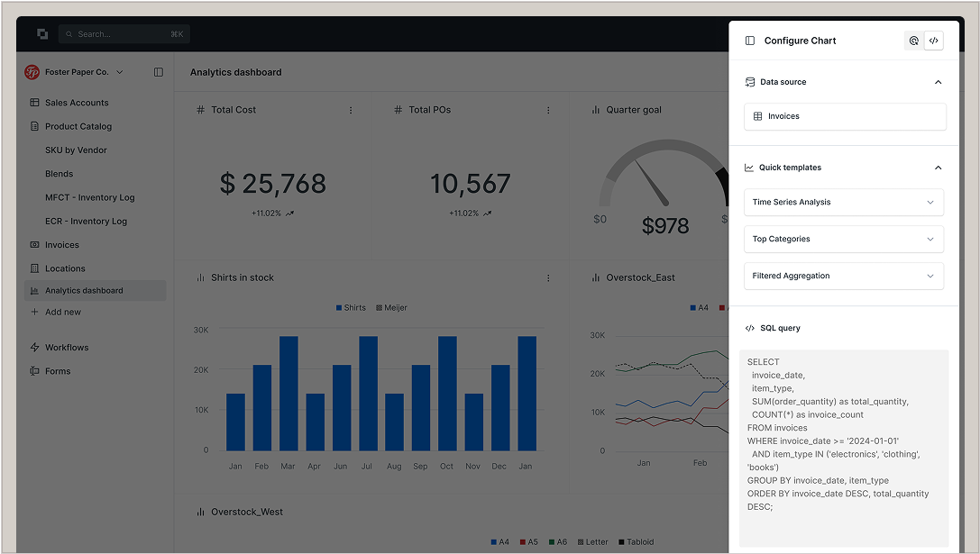Switch to visual chart builder toggle
Screen dimensions: 980x554
point(914,41)
